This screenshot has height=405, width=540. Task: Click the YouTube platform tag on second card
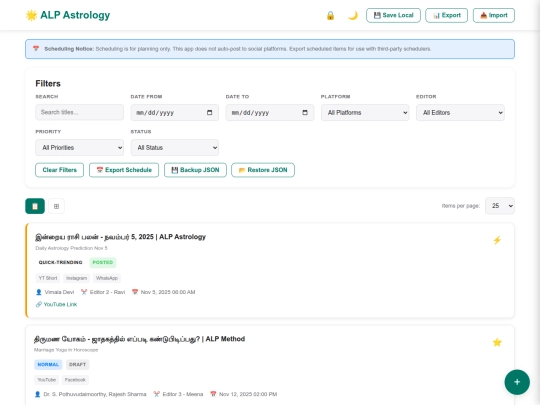(x=46, y=380)
